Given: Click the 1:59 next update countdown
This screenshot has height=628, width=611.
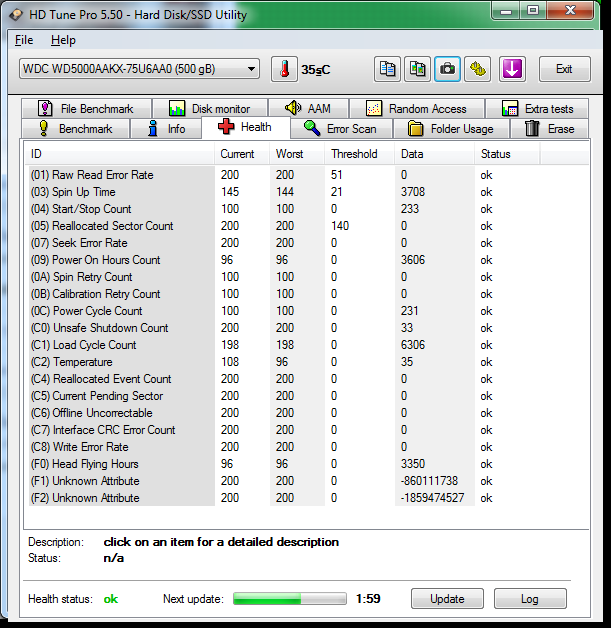Looking at the screenshot, I should click(368, 598).
